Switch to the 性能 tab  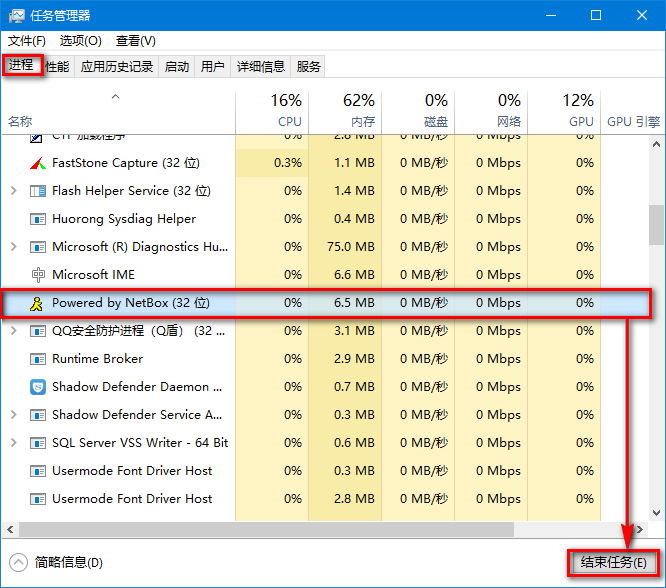[x=57, y=67]
